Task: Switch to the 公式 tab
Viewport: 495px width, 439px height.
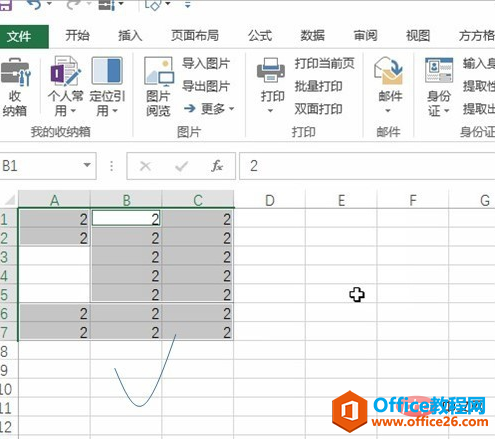Action: click(260, 36)
